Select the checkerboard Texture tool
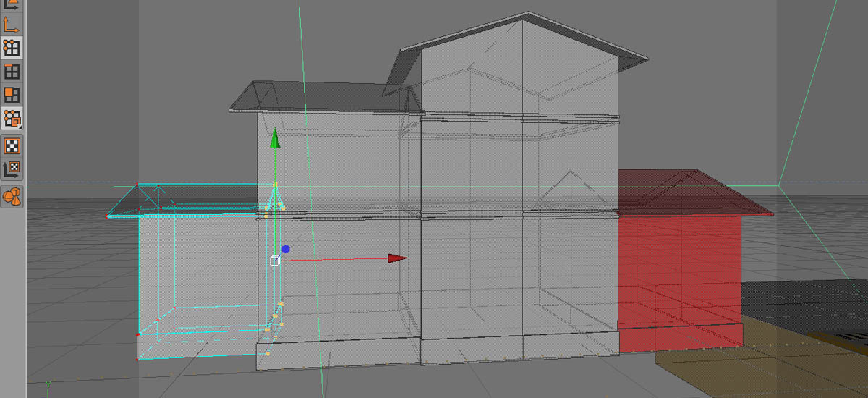This screenshot has height=398, width=868. pyautogui.click(x=12, y=145)
